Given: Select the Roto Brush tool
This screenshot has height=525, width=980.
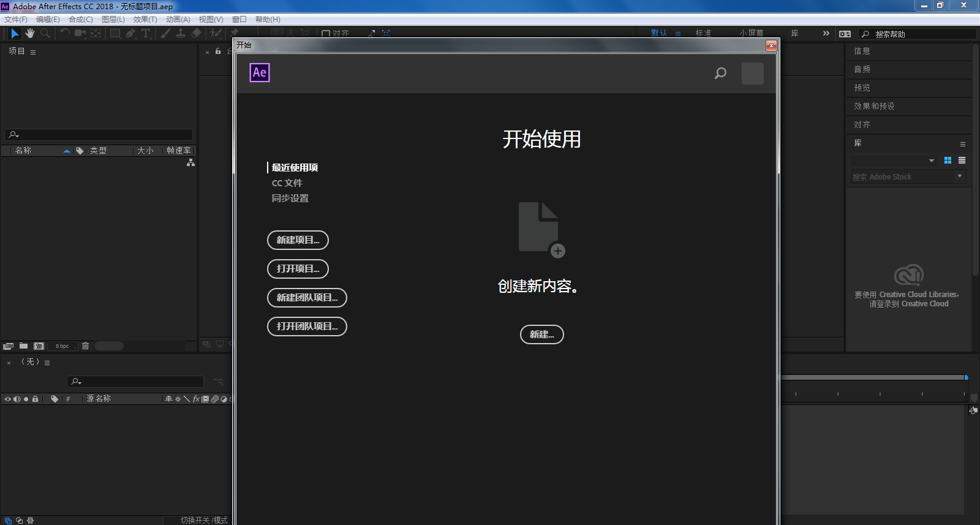Looking at the screenshot, I should 216,33.
